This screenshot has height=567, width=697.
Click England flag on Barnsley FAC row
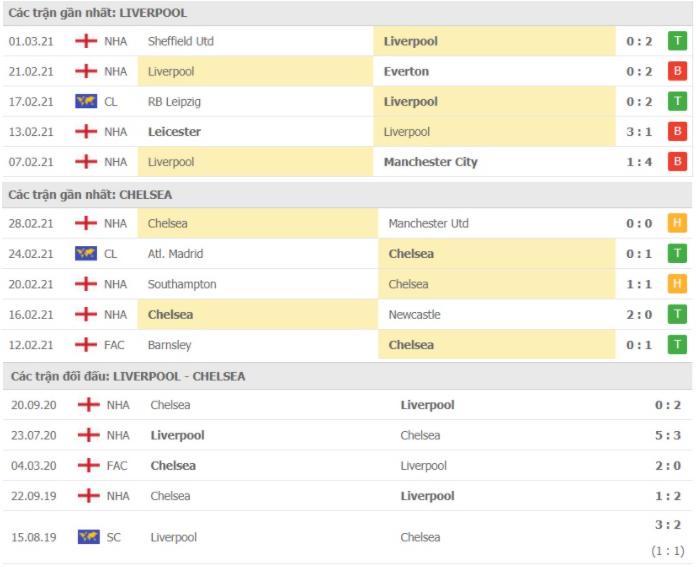point(86,345)
